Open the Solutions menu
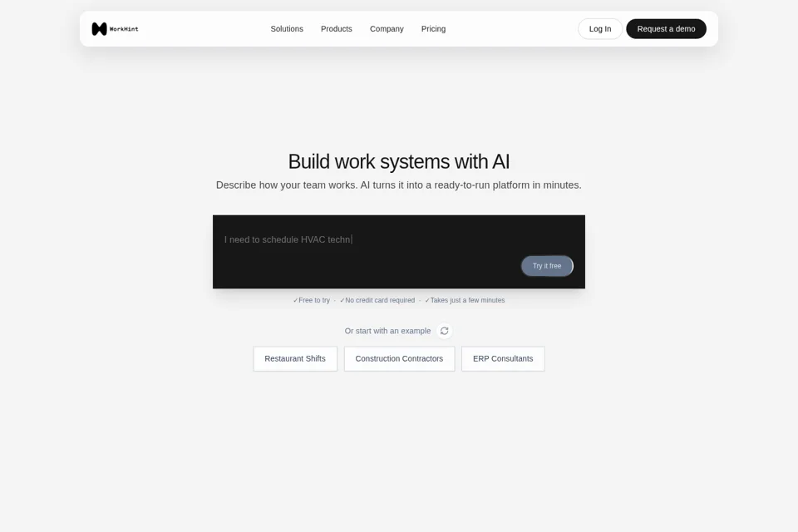Viewport: 798px width, 532px height. [287, 29]
